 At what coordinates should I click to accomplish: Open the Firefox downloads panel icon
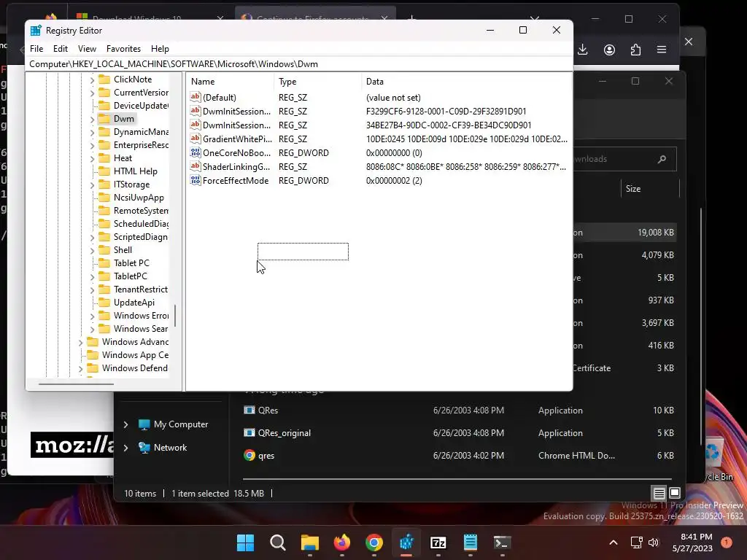[x=583, y=50]
